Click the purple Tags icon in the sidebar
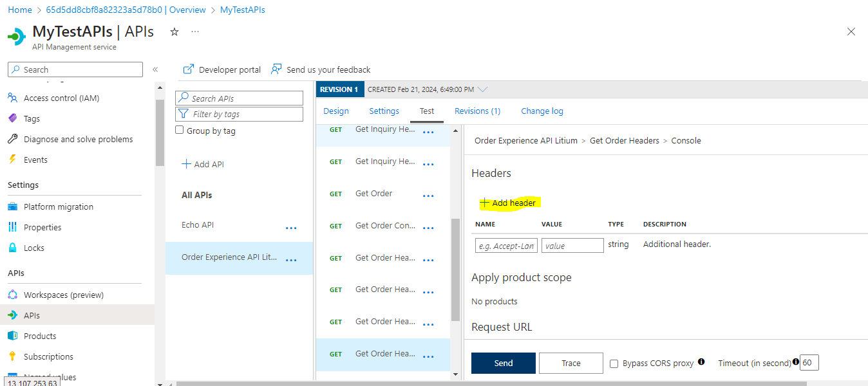This screenshot has height=386, width=868. coord(12,118)
